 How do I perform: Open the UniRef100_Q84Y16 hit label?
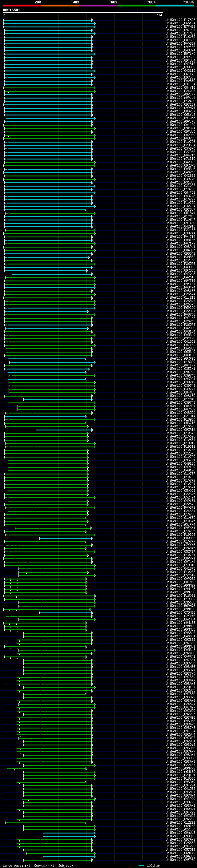coord(180,88)
